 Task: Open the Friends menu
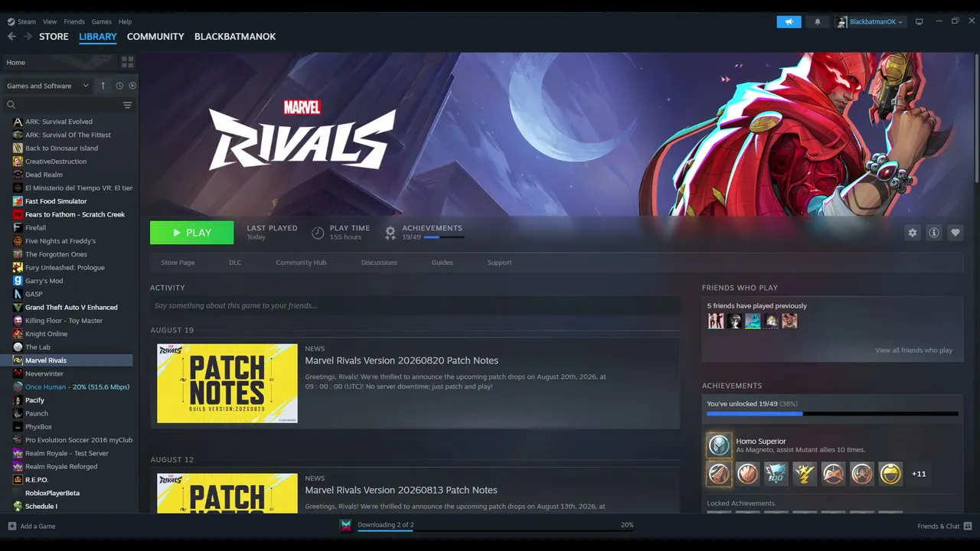pos(74,21)
